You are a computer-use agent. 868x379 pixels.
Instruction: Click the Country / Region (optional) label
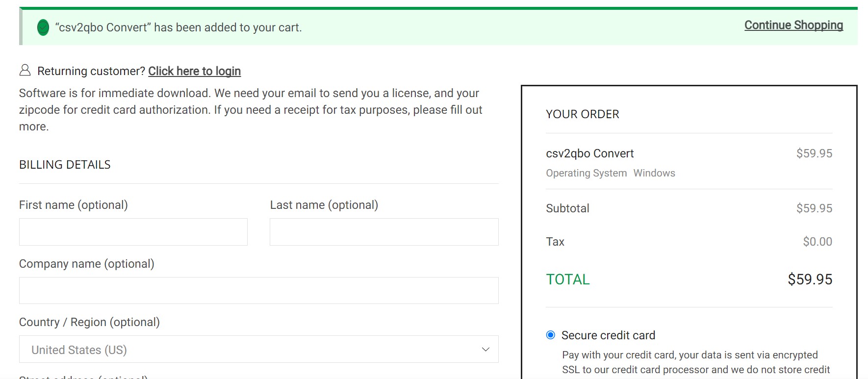click(89, 322)
